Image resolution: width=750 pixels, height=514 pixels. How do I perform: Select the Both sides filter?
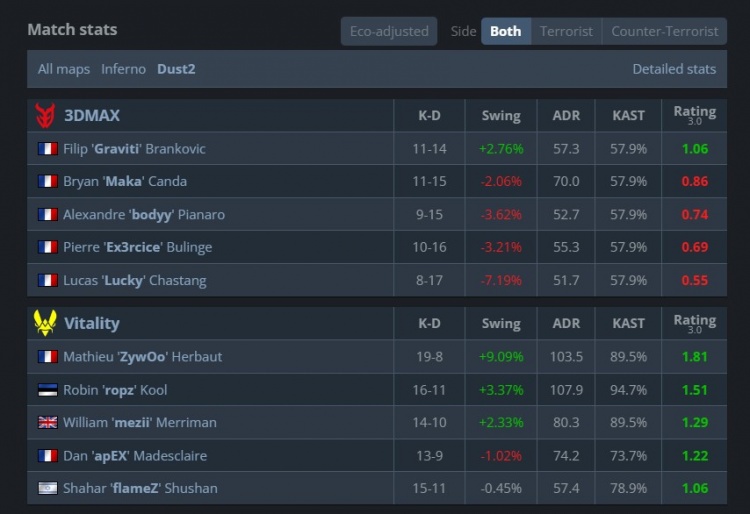pyautogui.click(x=505, y=31)
